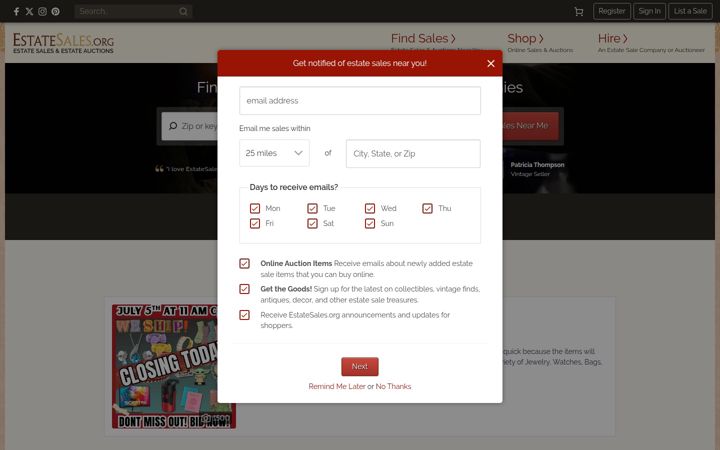This screenshot has width=720, height=450.
Task: Uncheck the Tue checkbox
Action: pos(312,208)
